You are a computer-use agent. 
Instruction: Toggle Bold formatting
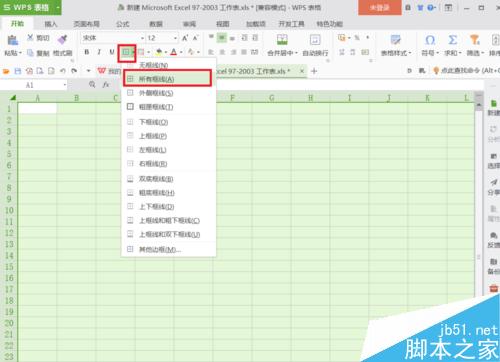tap(87, 52)
